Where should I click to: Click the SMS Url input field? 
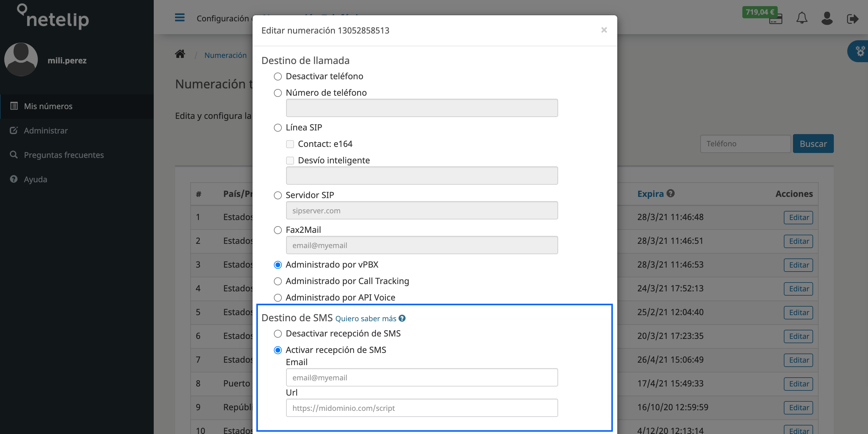tap(421, 408)
